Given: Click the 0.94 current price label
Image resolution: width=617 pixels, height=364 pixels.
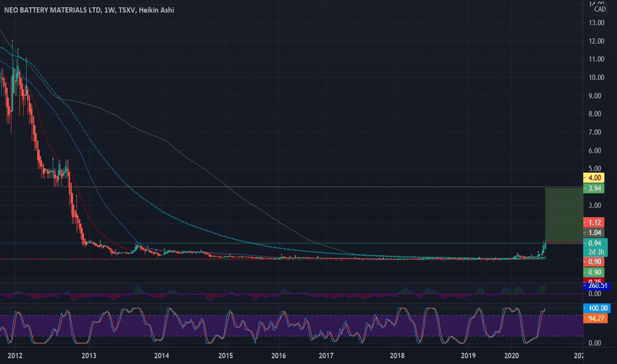Looking at the screenshot, I should [x=594, y=243].
